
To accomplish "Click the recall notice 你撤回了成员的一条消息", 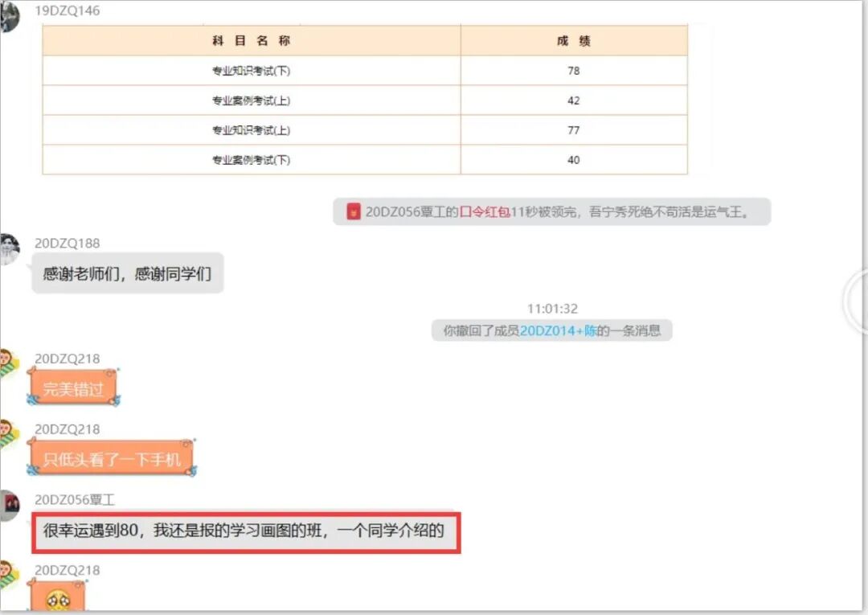I will point(551,330).
